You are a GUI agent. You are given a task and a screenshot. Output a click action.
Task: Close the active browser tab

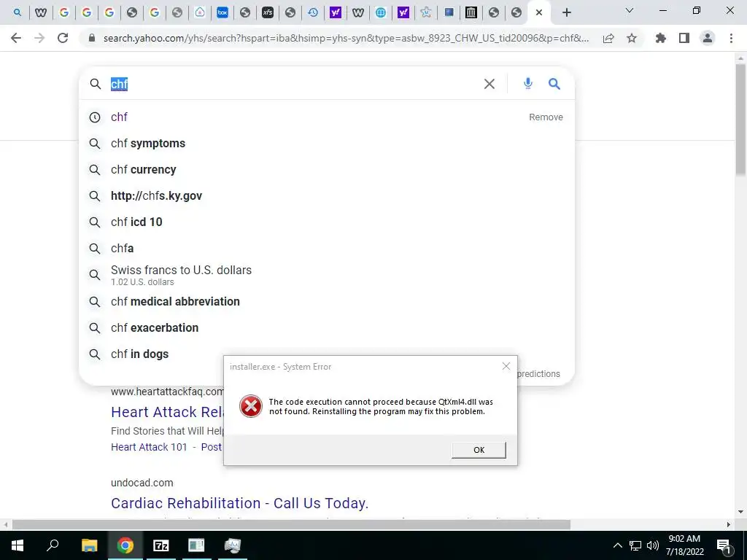[539, 12]
